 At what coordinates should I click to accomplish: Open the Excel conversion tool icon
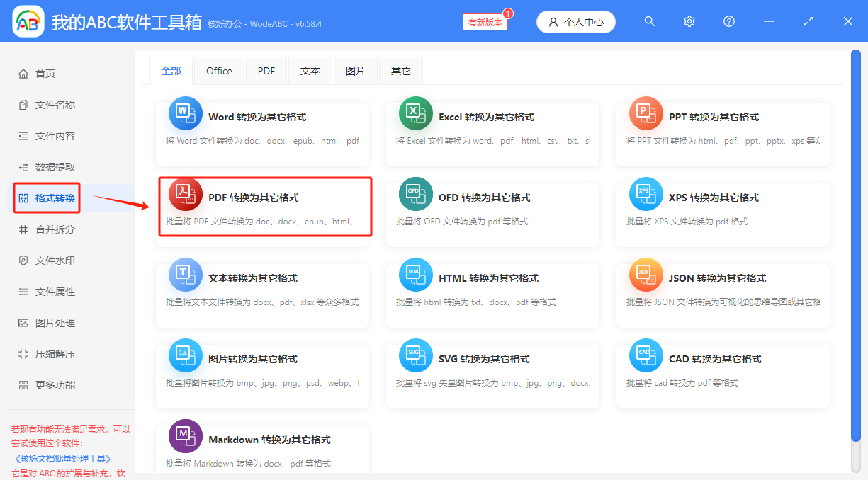(x=415, y=113)
